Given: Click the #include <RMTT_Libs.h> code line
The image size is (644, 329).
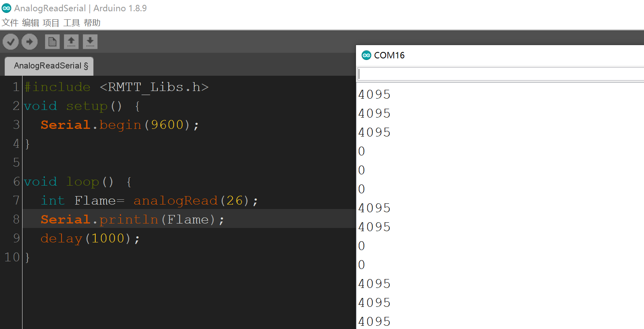Looking at the screenshot, I should pos(117,87).
